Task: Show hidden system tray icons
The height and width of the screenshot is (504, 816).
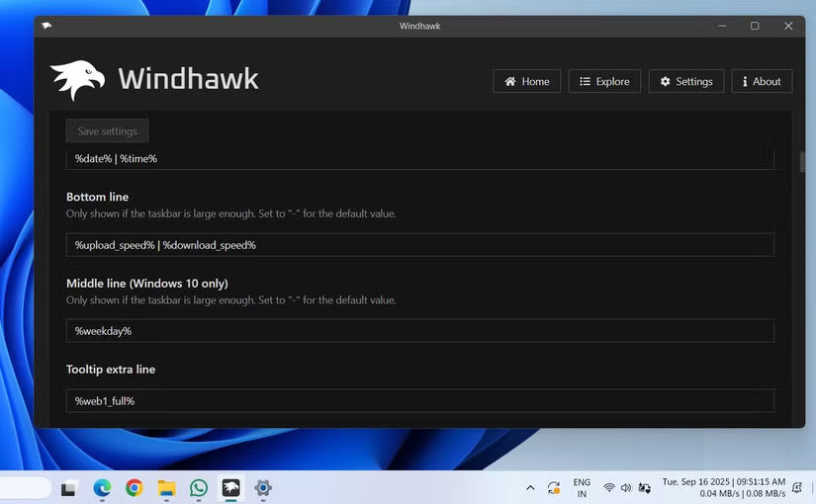Action: (x=530, y=488)
